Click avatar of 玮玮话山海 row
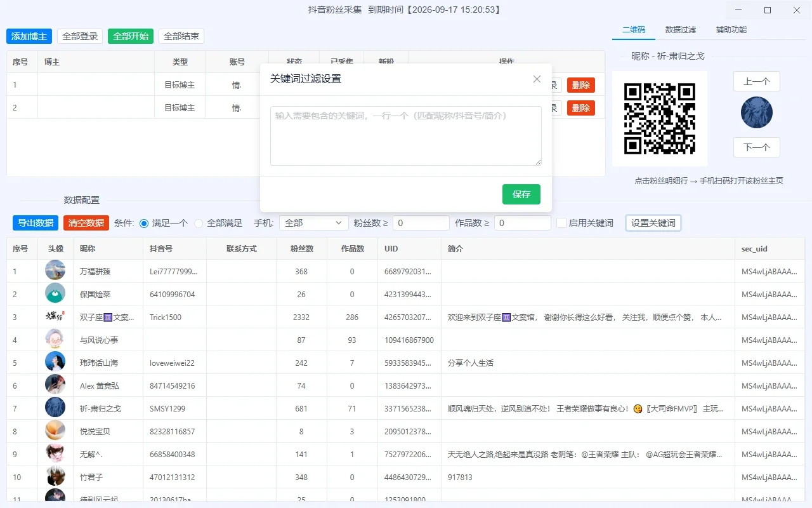The width and height of the screenshot is (812, 508). coord(55,362)
